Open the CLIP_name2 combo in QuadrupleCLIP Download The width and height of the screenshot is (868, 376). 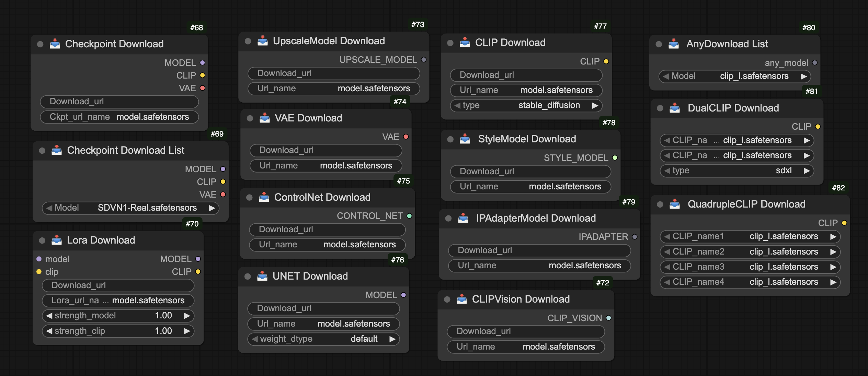tap(750, 252)
